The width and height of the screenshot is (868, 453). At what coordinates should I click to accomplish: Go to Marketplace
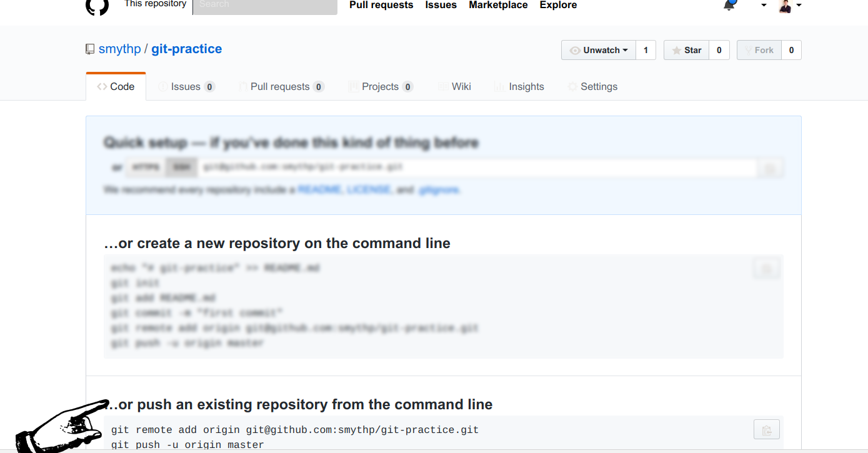point(498,5)
